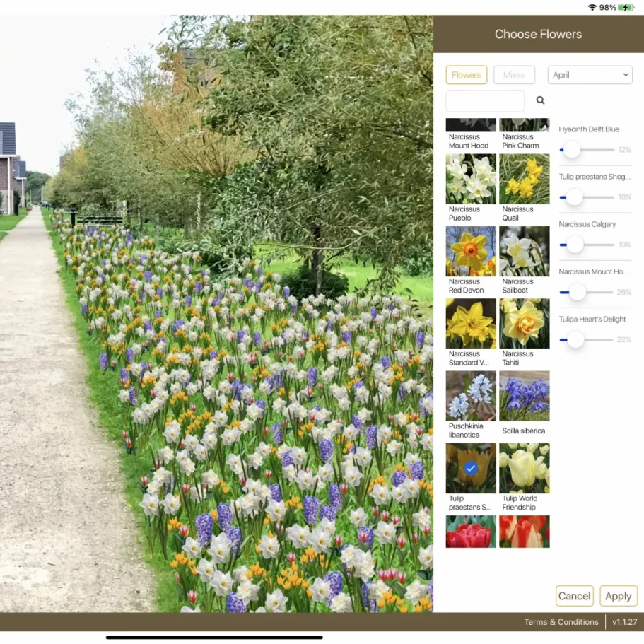Select the Tulip World Friendship thumbnail
Image resolution: width=644 pixels, height=644 pixels.
point(524,469)
